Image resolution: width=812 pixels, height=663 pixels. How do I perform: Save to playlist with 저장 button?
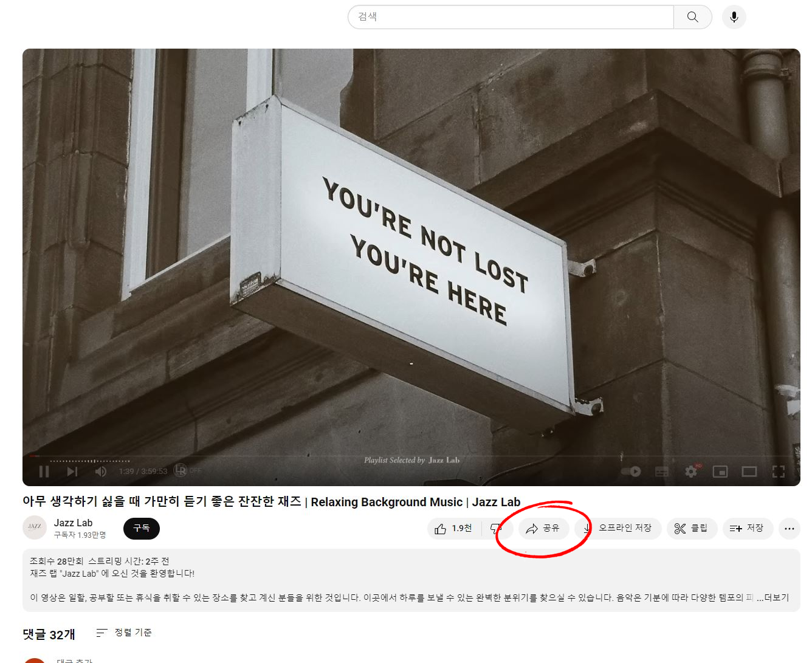tap(747, 529)
